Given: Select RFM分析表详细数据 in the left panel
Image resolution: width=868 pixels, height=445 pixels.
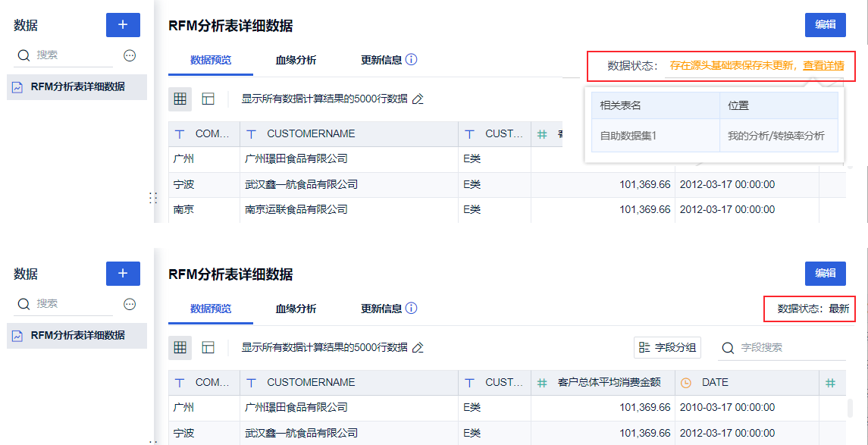Looking at the screenshot, I should click(76, 87).
